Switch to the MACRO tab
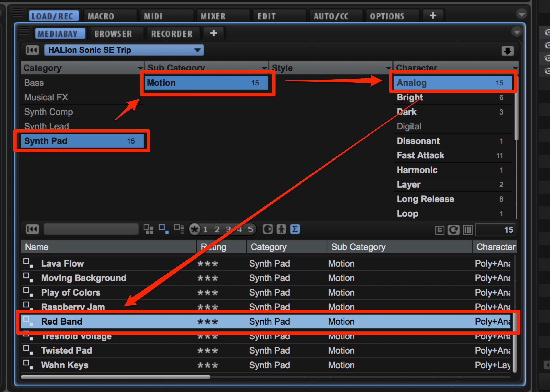This screenshot has height=392, width=550. [110, 16]
